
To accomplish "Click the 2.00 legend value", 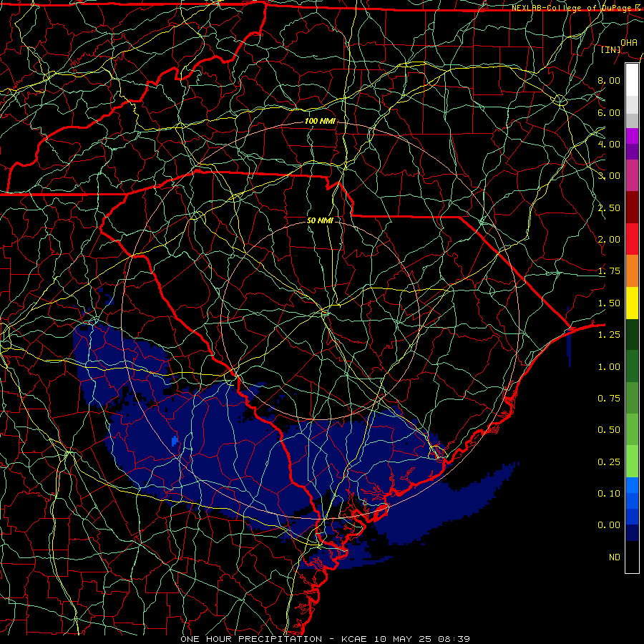I will click(609, 240).
